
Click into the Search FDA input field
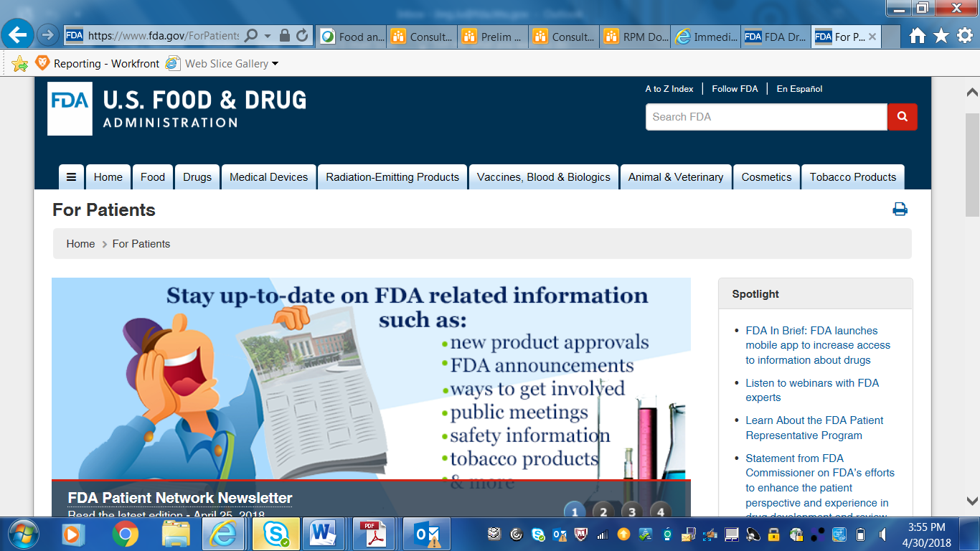tap(766, 117)
